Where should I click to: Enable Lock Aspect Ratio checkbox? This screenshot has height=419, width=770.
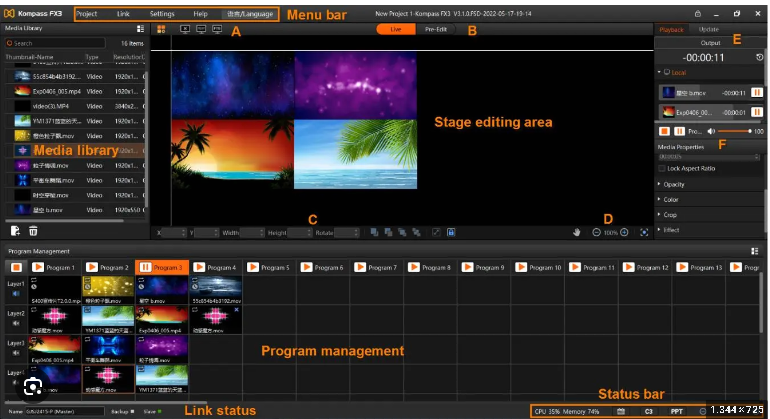pos(662,168)
